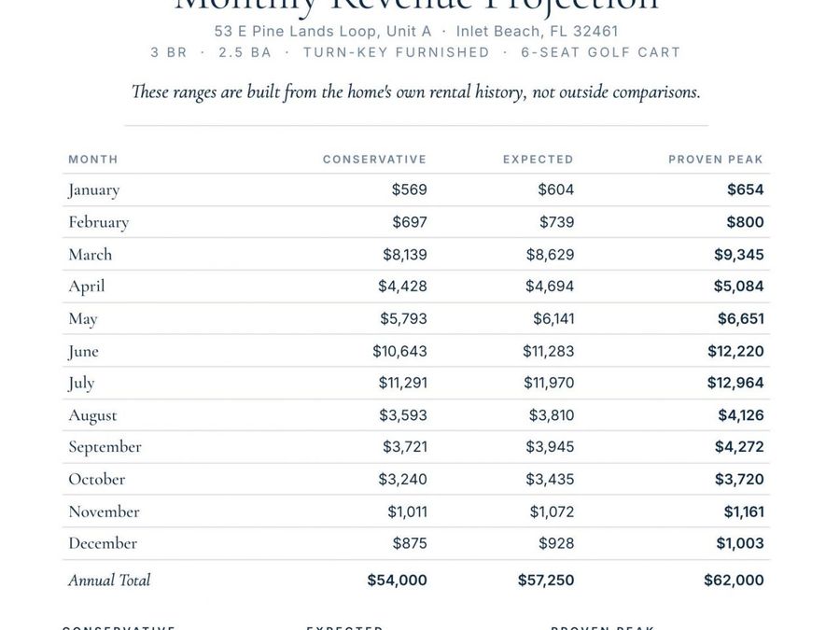840x630 pixels.
Task: Select November's $1,072 expected value
Action: click(552, 511)
